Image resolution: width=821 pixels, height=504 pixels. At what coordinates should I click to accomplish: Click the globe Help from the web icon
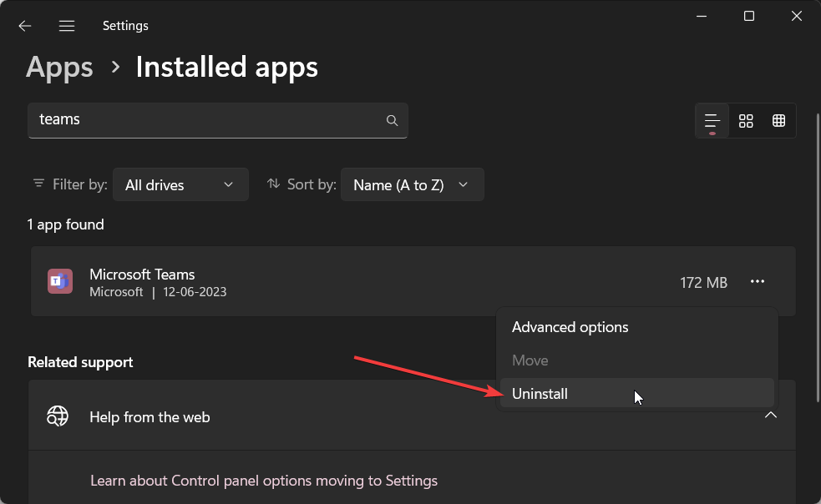pyautogui.click(x=58, y=416)
